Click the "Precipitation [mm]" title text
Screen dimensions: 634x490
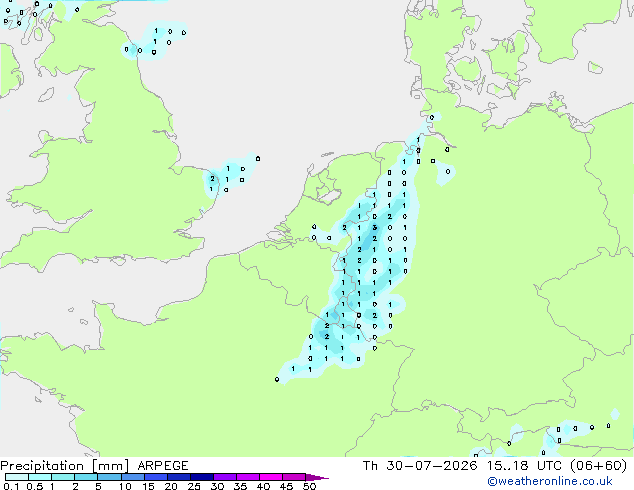pyautogui.click(x=65, y=466)
